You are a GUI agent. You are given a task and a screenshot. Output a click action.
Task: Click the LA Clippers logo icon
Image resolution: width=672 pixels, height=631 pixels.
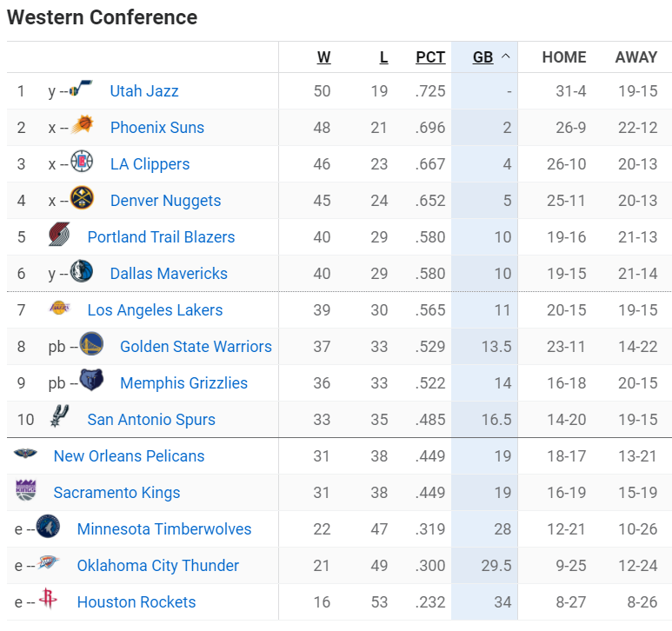click(x=82, y=162)
